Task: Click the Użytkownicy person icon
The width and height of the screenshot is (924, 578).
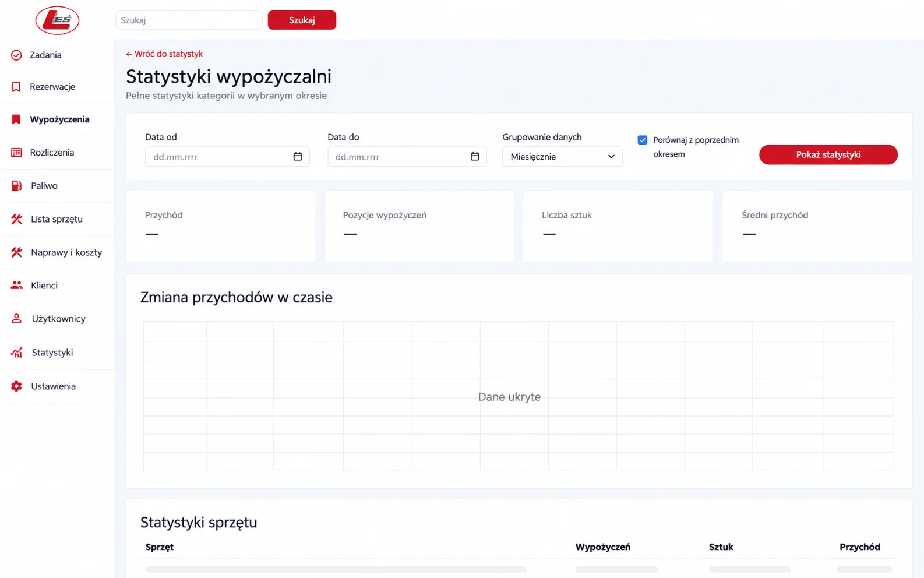Action: point(16,319)
